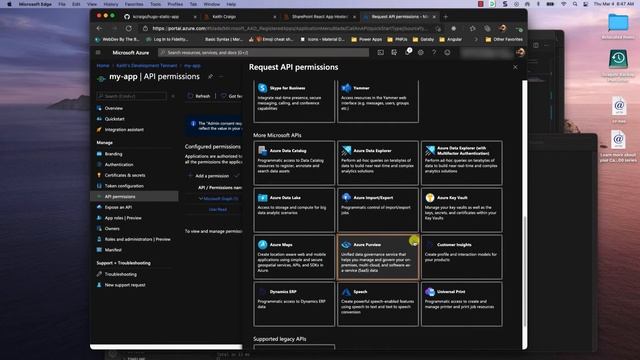Viewport: 640px width, 360px height.
Task: Navigate to Home breadcrumb
Action: pyautogui.click(x=102, y=65)
